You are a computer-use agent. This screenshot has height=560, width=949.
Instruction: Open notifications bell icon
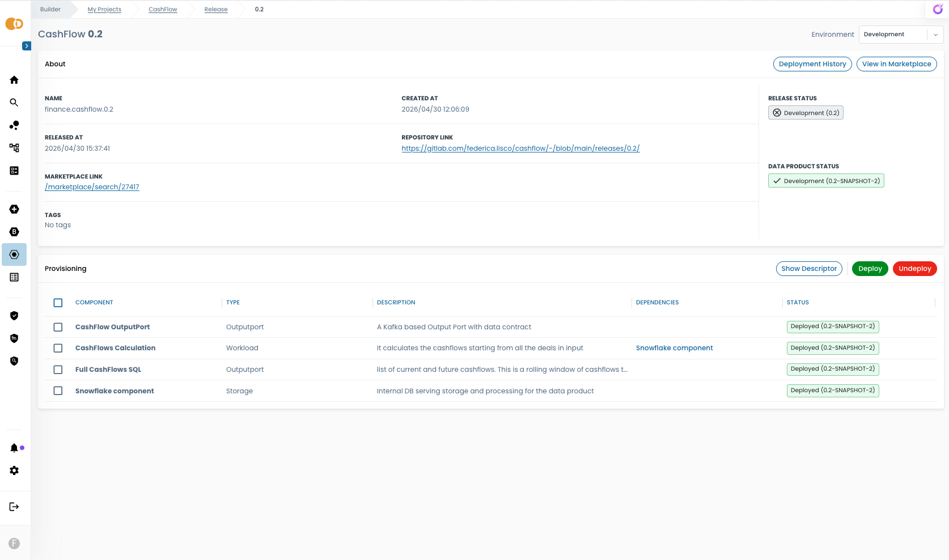coord(14,448)
